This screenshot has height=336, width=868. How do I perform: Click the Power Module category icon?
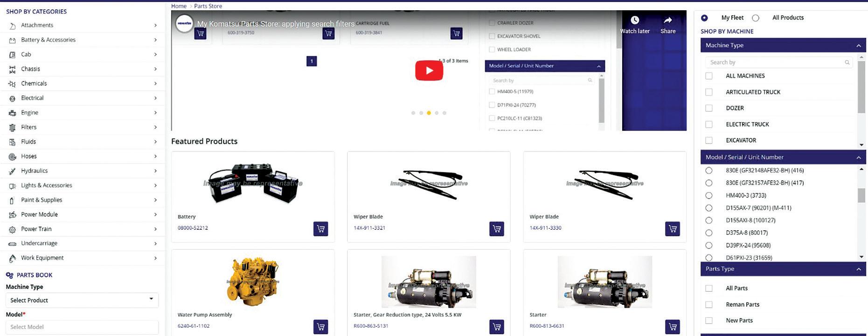[x=12, y=215]
